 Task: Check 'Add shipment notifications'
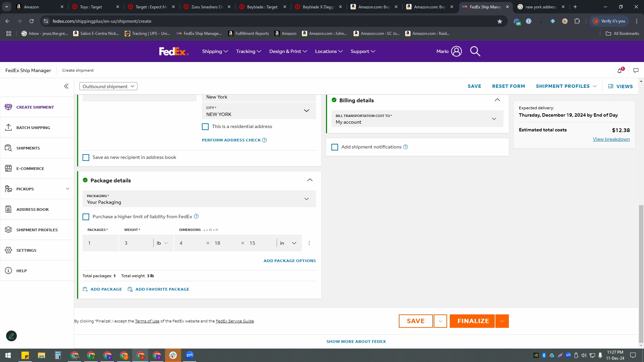(x=335, y=147)
